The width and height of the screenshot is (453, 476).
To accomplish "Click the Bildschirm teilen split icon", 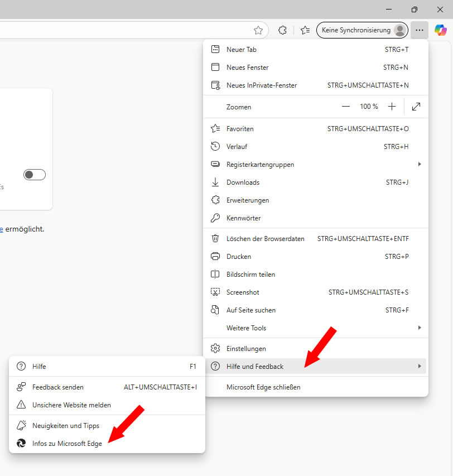I will tap(215, 275).
